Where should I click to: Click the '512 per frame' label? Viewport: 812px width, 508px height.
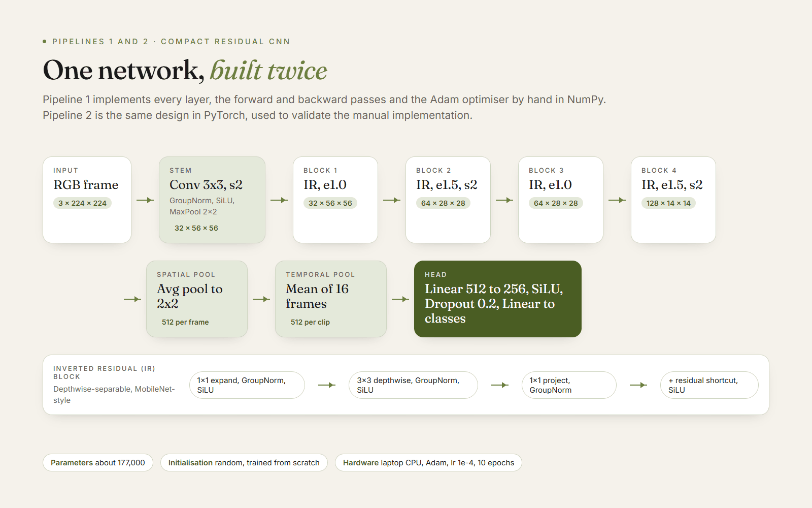(x=185, y=322)
